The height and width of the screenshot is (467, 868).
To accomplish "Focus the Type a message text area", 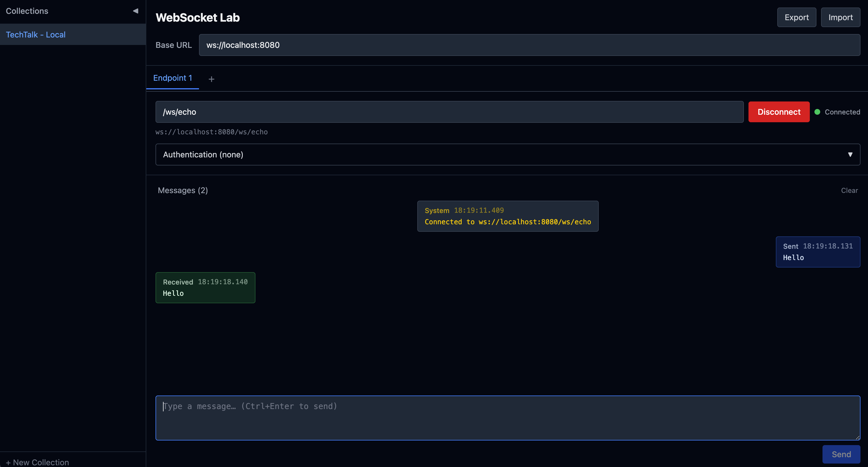I will [x=507, y=418].
